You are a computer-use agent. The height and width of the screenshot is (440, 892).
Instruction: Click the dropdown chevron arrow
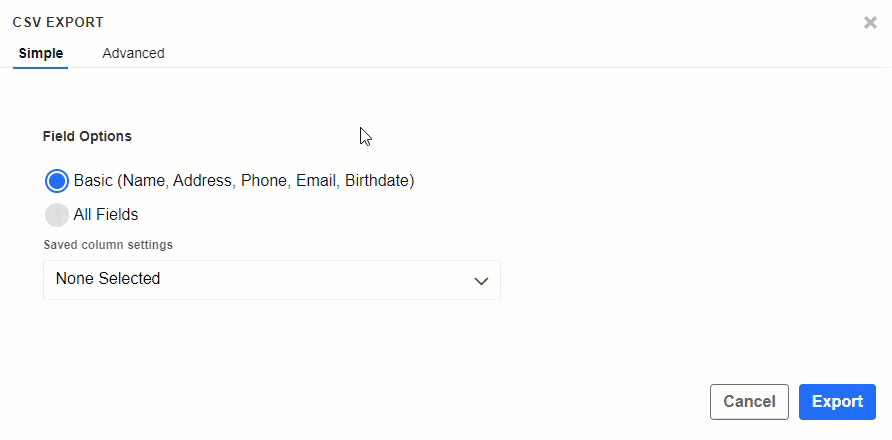tap(481, 281)
